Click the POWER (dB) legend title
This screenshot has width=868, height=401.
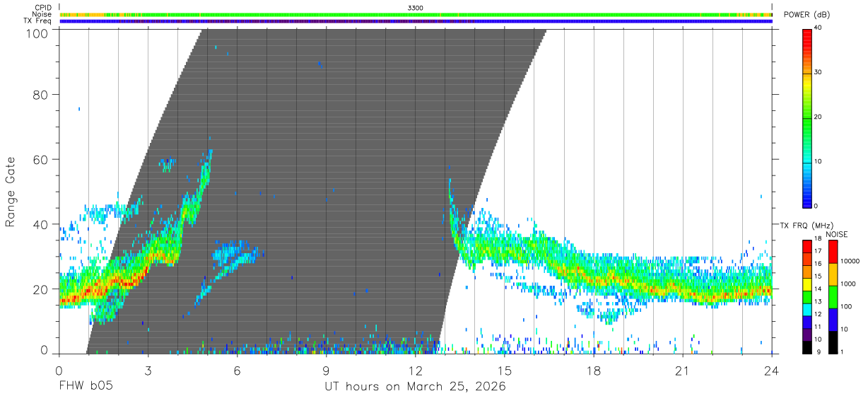point(807,15)
